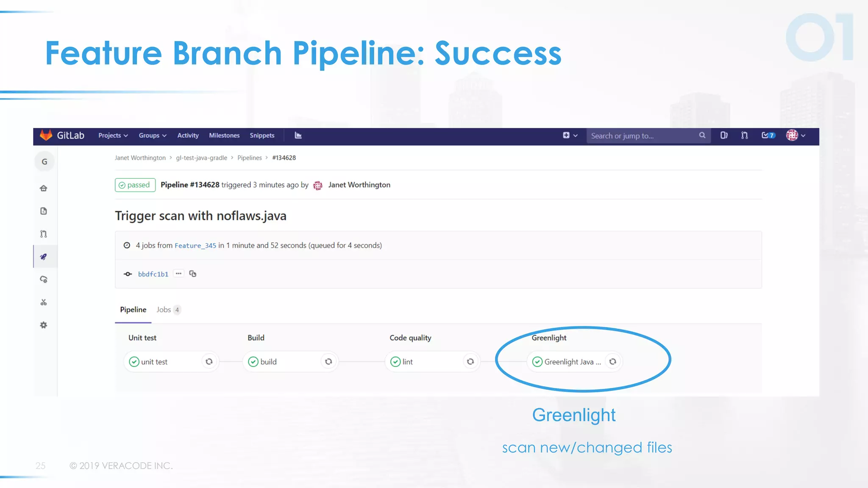Retry the Greenlight Java job
The image size is (868, 488).
coord(613,362)
